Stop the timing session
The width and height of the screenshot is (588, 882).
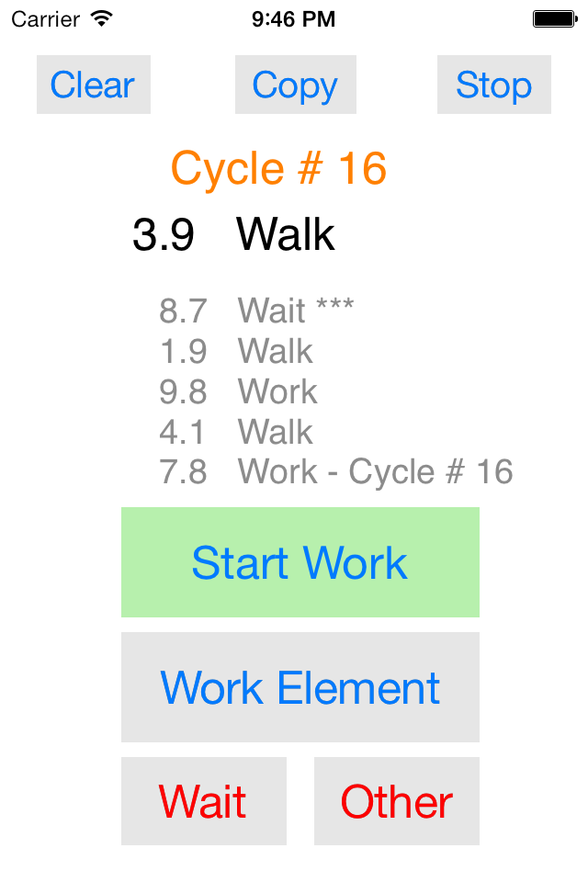(x=493, y=85)
